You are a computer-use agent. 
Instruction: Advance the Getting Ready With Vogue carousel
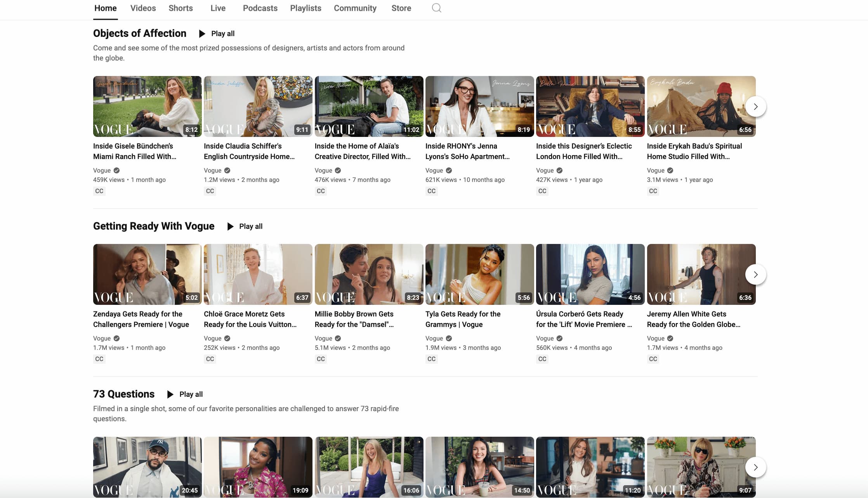[755, 274]
